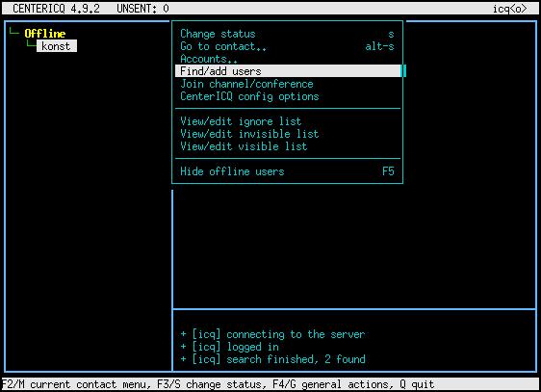Open View/edit visible list

(x=288, y=146)
